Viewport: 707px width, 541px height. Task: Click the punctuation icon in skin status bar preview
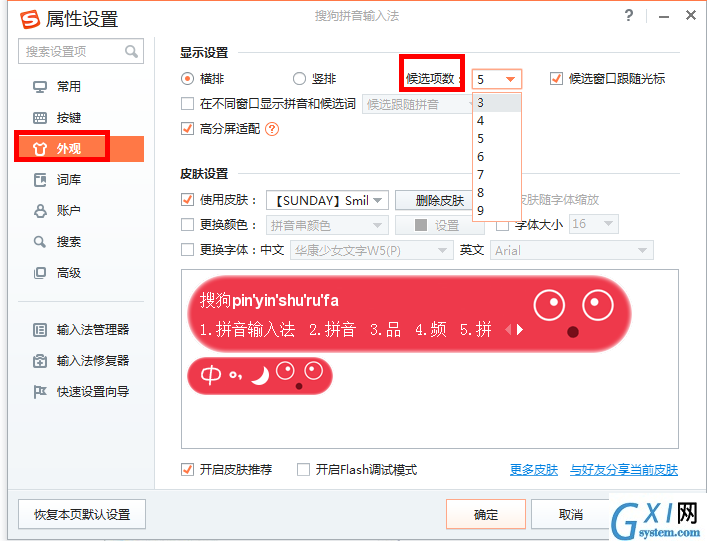coord(235,375)
